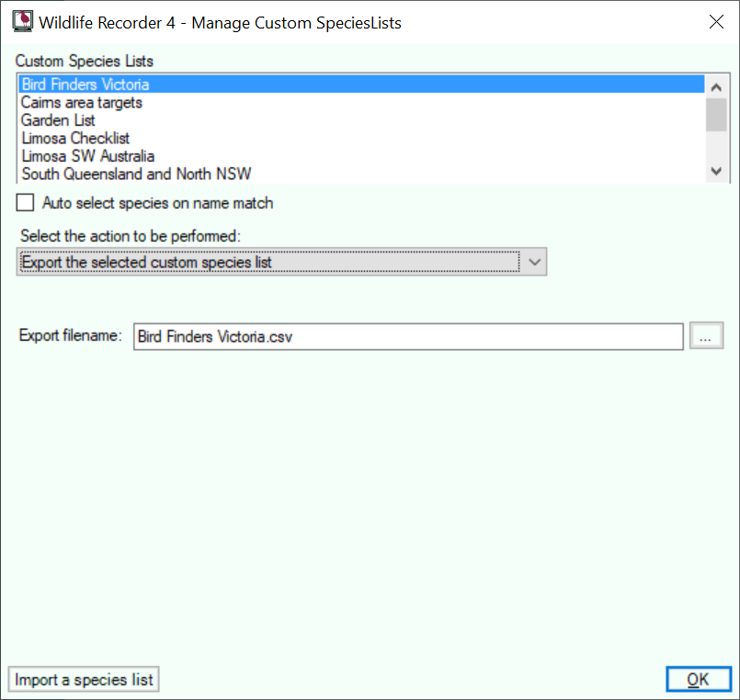The height and width of the screenshot is (700, 740).
Task: Click the scrollbar track below the thumb
Action: [716, 146]
